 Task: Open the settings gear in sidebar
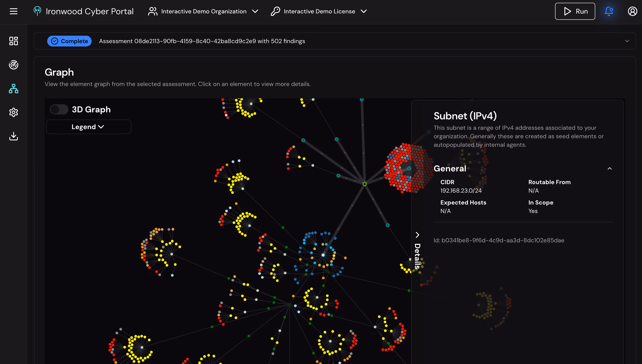pyautogui.click(x=14, y=112)
